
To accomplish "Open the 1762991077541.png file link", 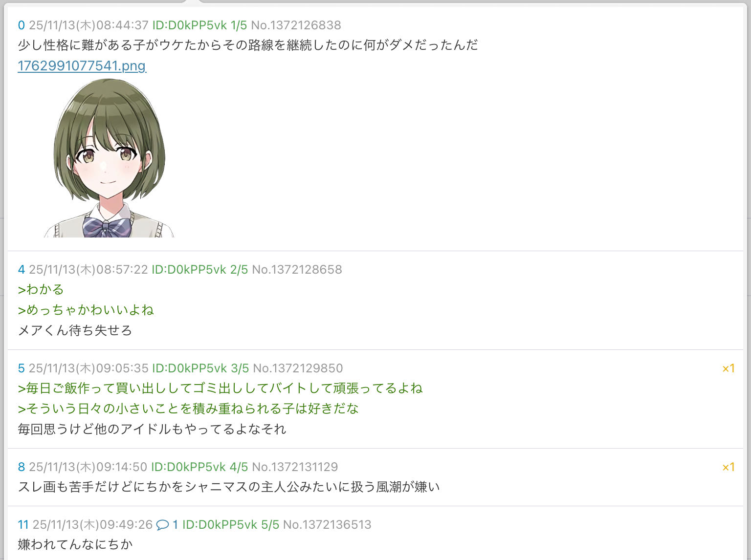I will [x=82, y=65].
